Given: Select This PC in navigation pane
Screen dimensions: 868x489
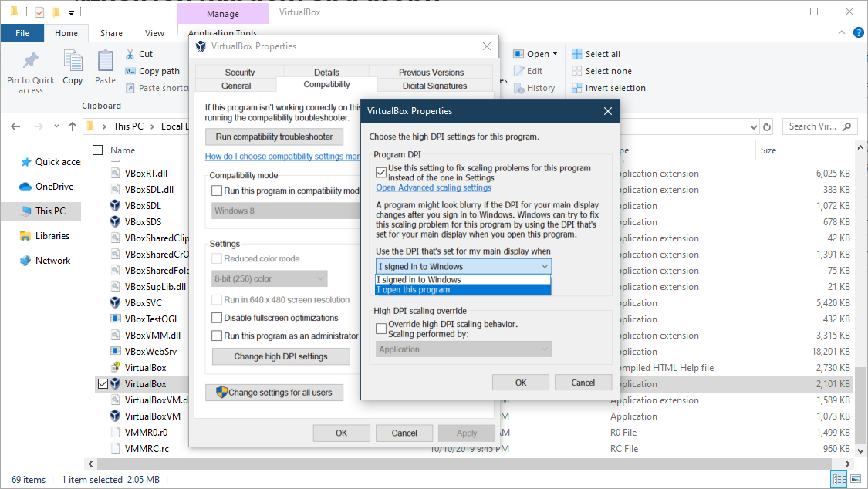Looking at the screenshot, I should (50, 211).
